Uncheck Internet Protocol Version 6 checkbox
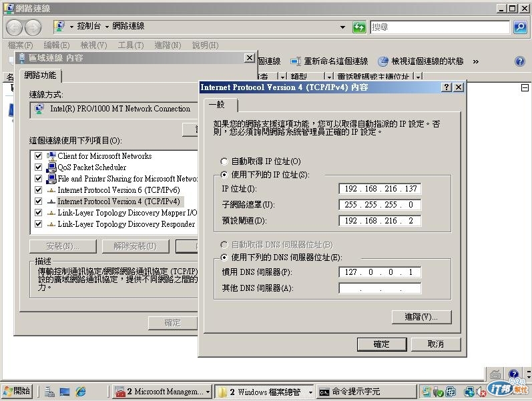Image resolution: width=532 pixels, height=401 pixels. coord(38,190)
